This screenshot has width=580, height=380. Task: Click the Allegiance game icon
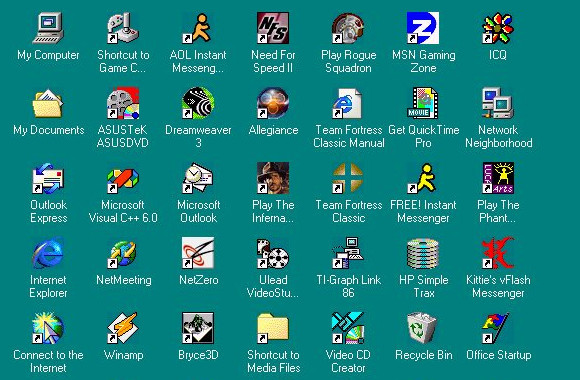point(273,103)
